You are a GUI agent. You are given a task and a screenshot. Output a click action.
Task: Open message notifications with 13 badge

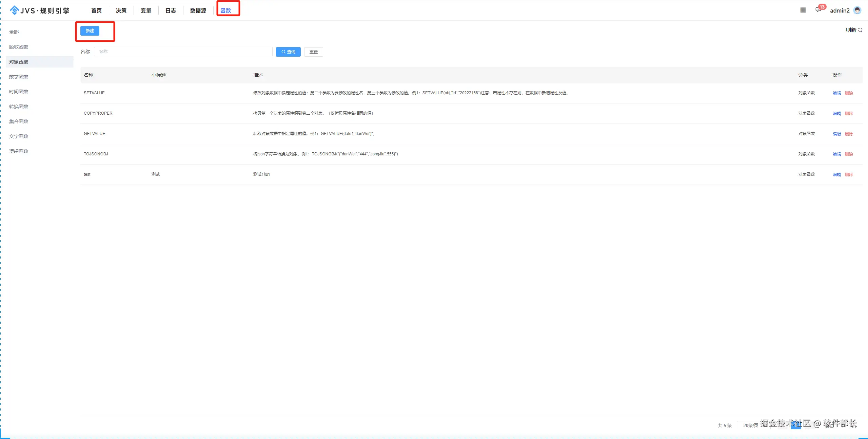pyautogui.click(x=818, y=10)
